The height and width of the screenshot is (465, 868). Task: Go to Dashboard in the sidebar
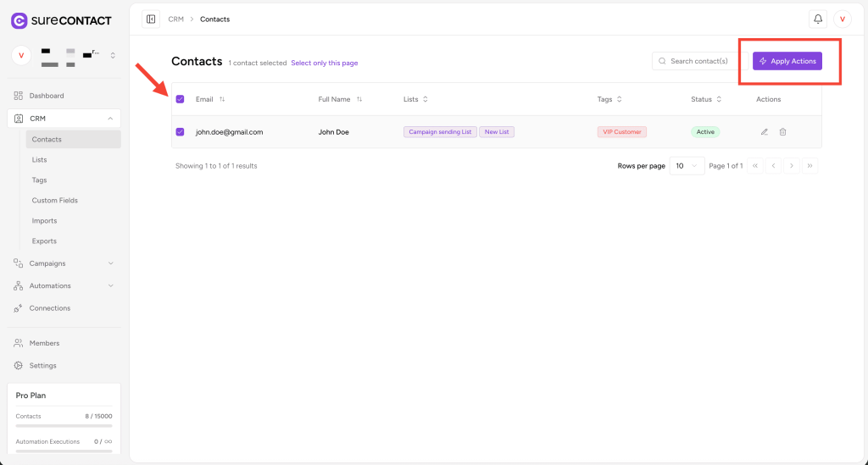[x=47, y=96]
